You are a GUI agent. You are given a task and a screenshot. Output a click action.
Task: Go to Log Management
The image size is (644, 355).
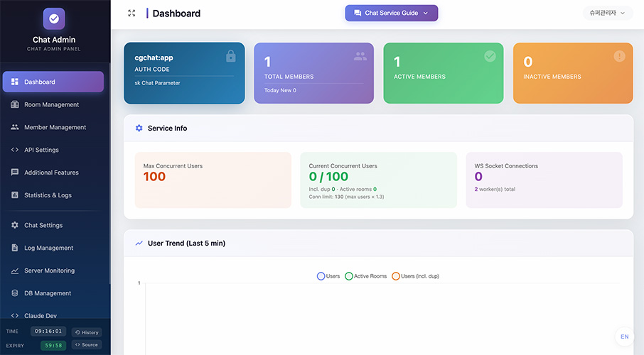pos(53,248)
